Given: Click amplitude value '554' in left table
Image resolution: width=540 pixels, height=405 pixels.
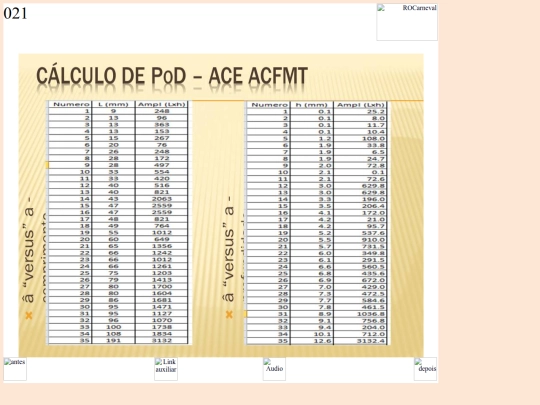Looking at the screenshot, I should pos(162,172).
